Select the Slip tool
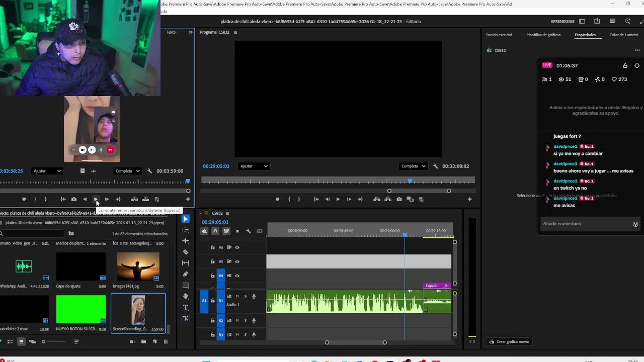644x362 pixels. coord(186,263)
